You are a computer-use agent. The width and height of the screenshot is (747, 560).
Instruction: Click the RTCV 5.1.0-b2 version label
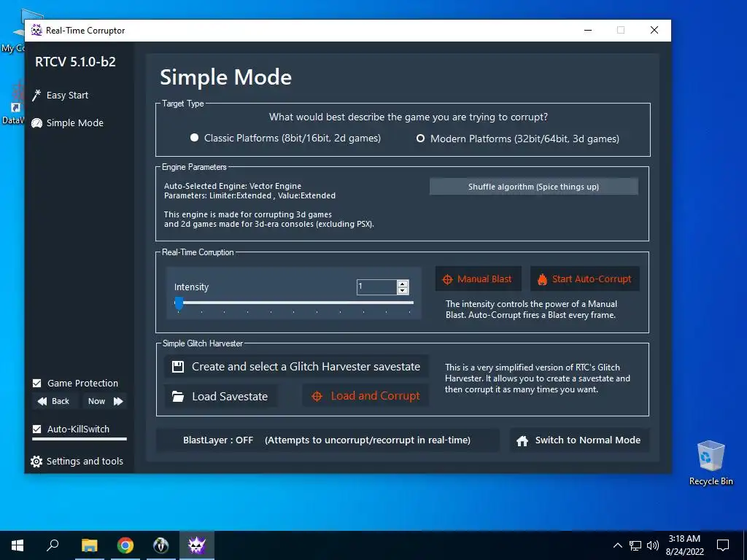tap(75, 62)
